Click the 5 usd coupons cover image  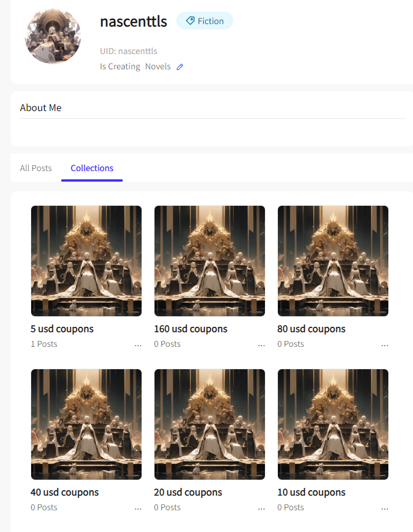click(86, 261)
